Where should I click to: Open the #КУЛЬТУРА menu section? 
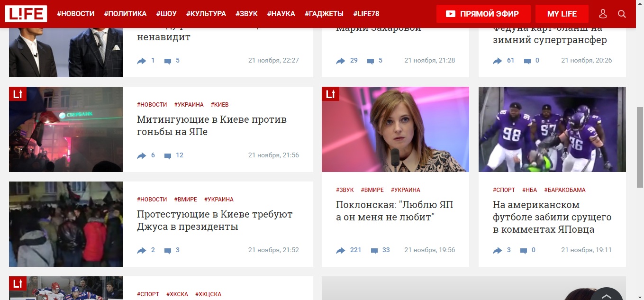tap(206, 14)
